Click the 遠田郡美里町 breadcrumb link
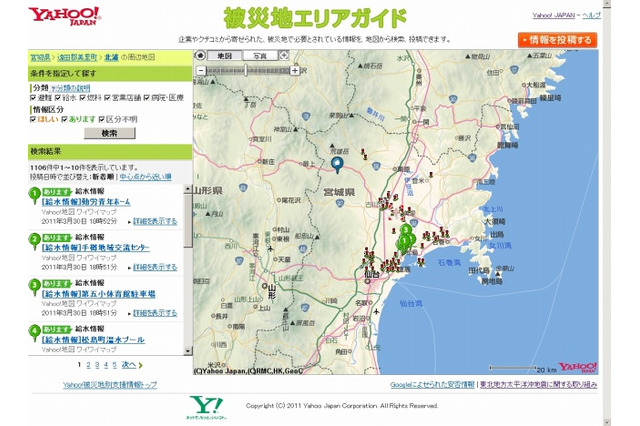640x426 pixels. pos(77,58)
